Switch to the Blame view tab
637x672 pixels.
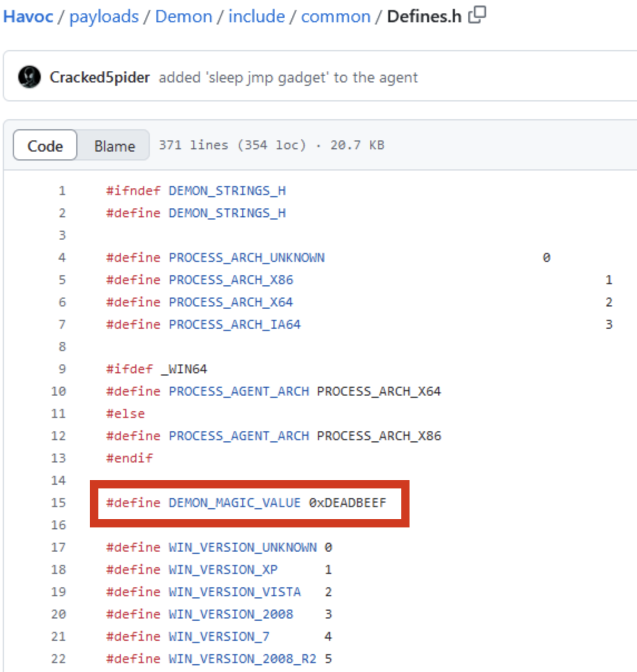coord(114,146)
